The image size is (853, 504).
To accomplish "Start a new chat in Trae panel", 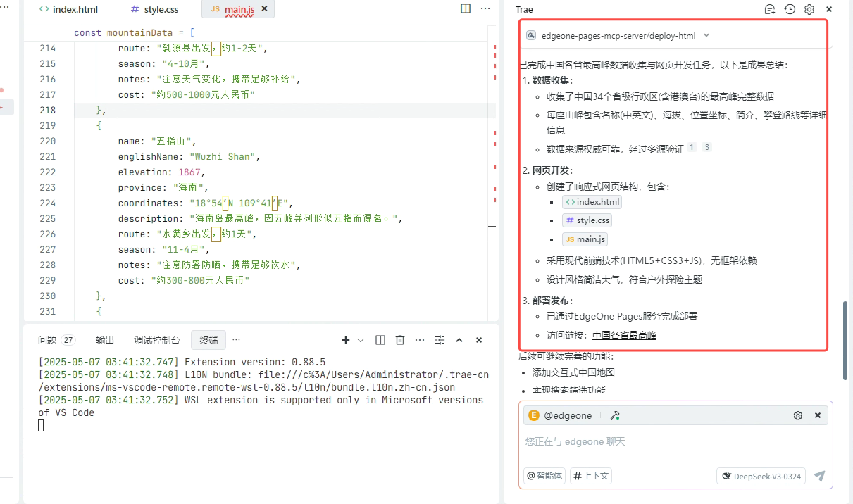I will coord(770,9).
